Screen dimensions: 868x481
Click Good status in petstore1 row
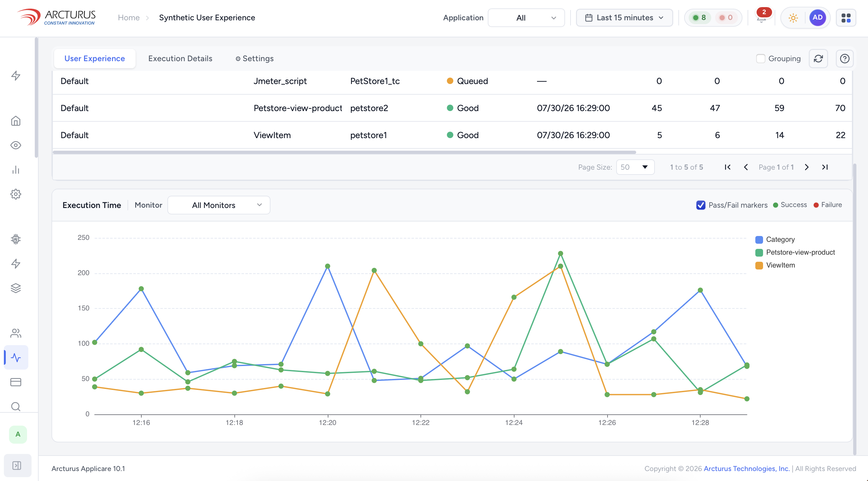[463, 135]
